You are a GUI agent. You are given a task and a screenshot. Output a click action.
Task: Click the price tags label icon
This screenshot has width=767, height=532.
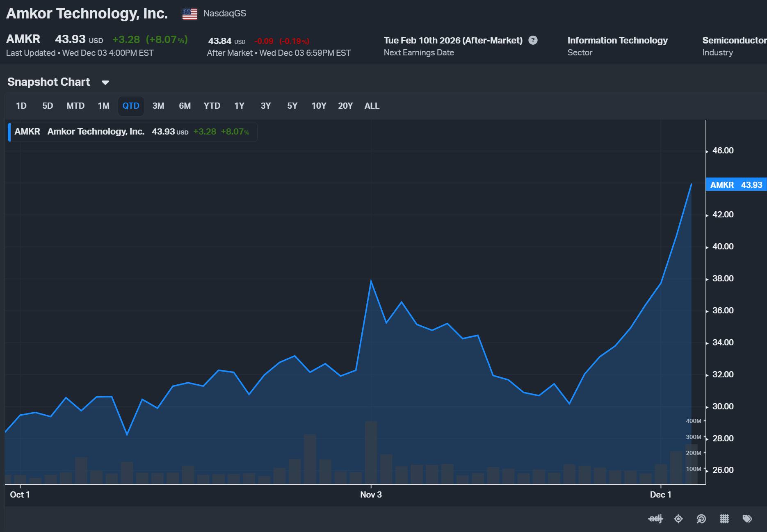747,519
